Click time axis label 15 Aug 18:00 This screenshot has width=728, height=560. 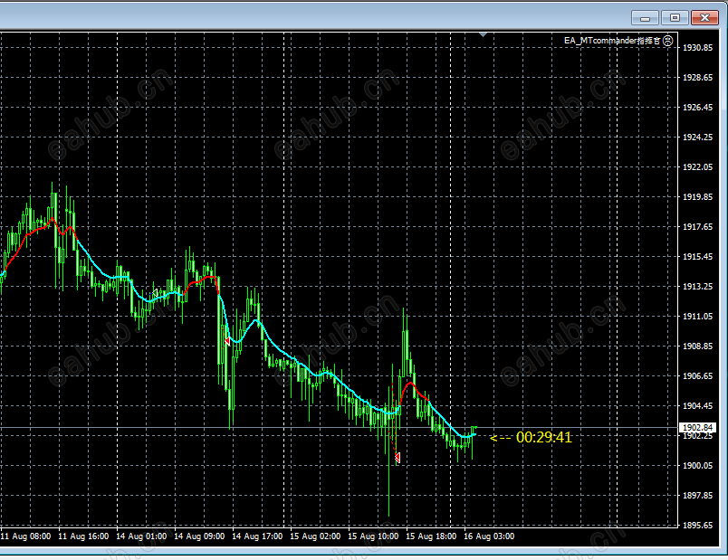coord(431,536)
